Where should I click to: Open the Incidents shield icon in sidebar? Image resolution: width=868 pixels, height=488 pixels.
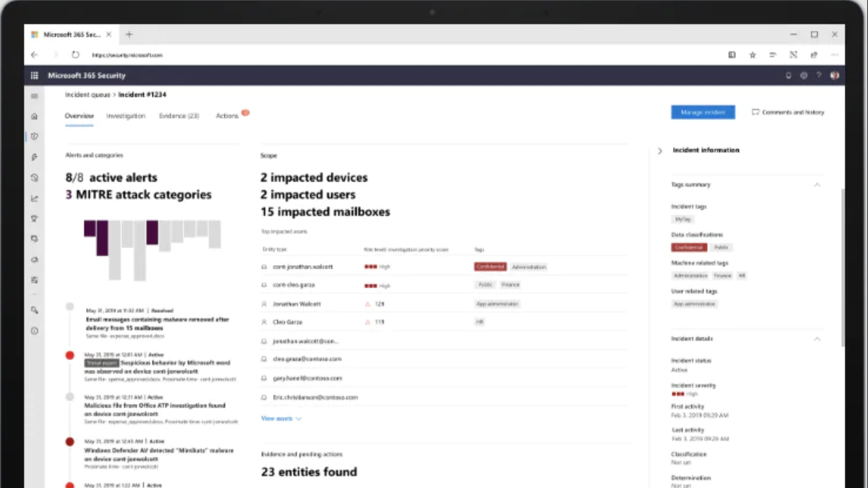[x=34, y=136]
